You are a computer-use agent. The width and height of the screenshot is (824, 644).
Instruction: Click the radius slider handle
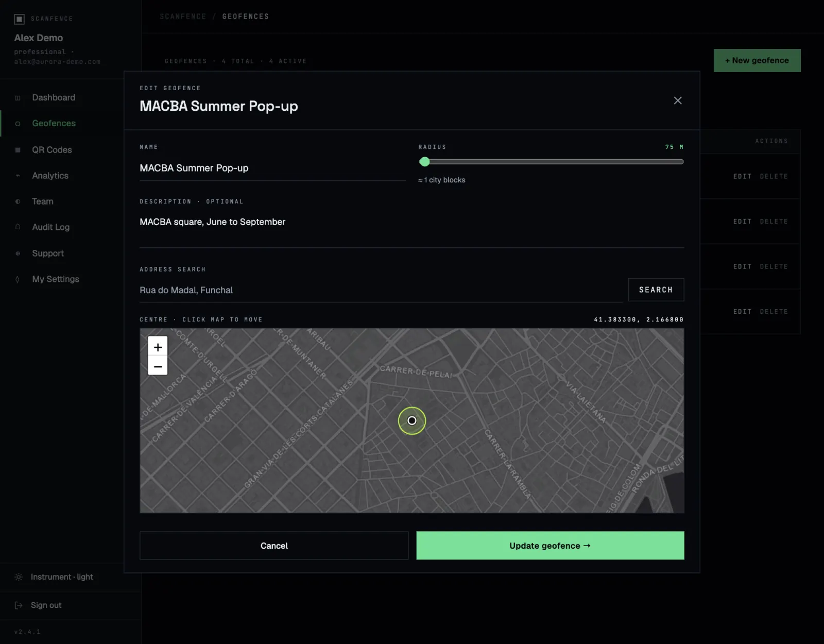click(424, 162)
